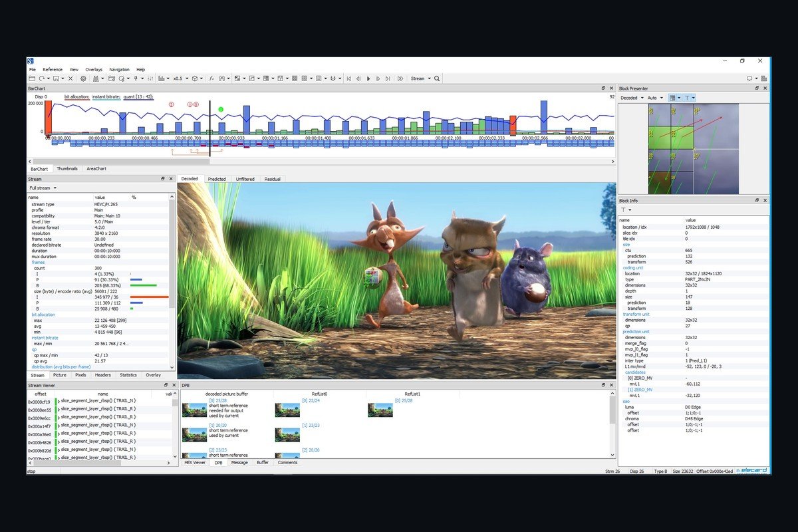Click the 3D cube view icon
Image resolution: width=798 pixels, height=532 pixels.
point(194,78)
